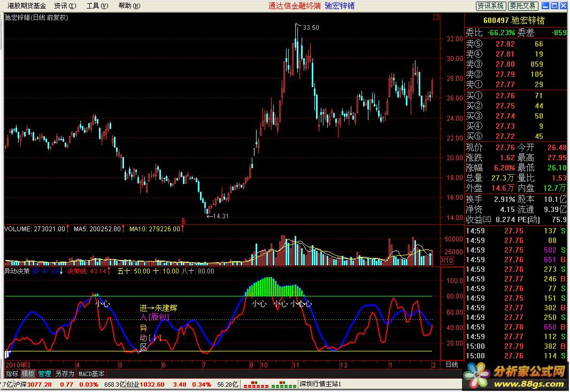Click the 资讯系统 button
The width and height of the screenshot is (570, 392).
pos(490,6)
